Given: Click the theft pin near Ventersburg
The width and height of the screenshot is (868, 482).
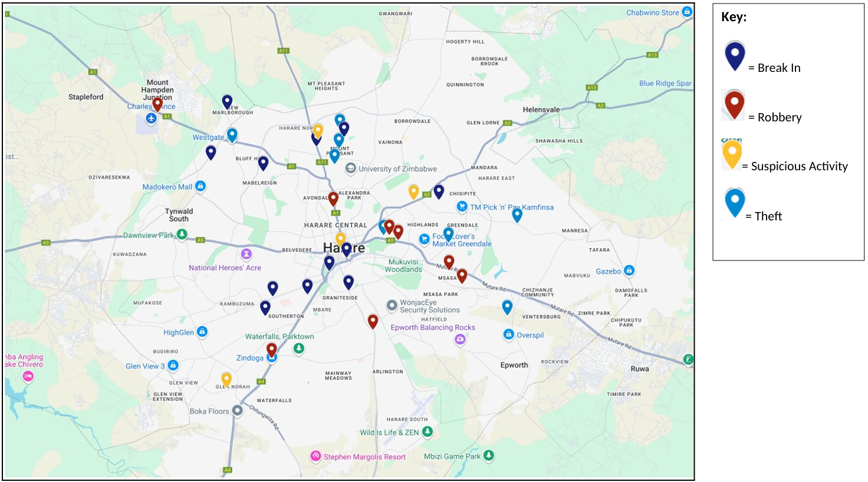Looking at the screenshot, I should pyautogui.click(x=507, y=306).
